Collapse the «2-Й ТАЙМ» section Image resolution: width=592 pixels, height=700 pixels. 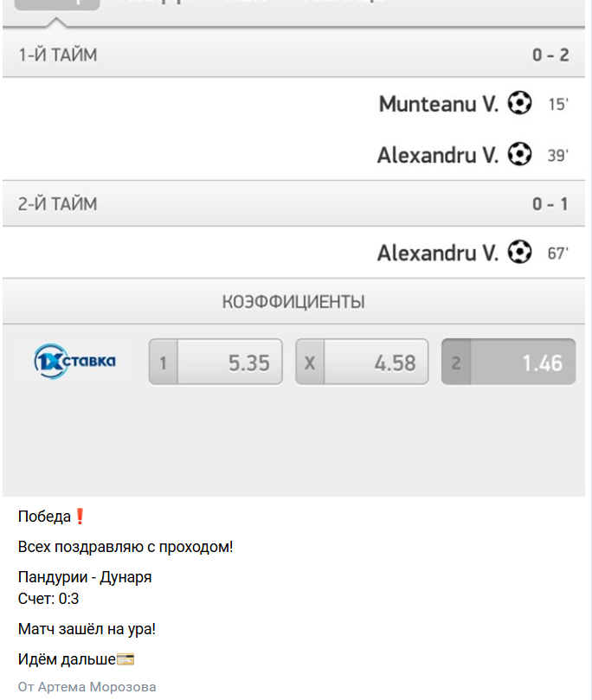coord(296,203)
